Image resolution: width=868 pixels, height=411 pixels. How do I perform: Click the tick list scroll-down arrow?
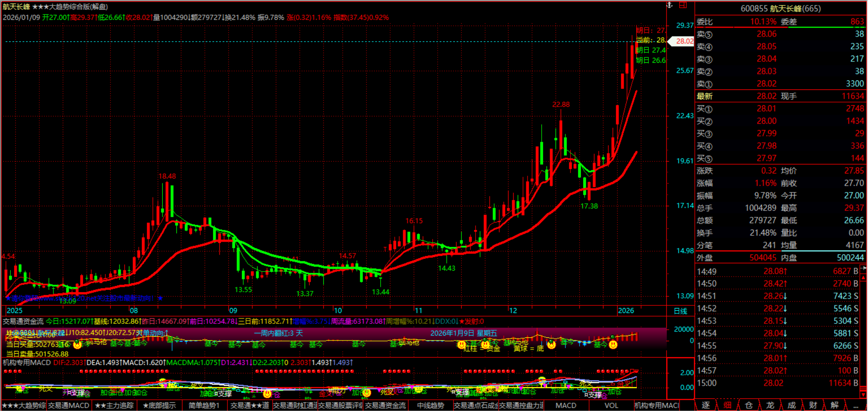[863, 395]
